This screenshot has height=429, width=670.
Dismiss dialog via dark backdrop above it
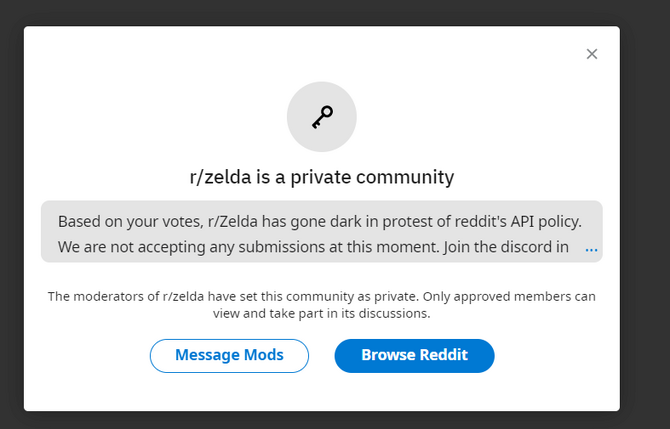coord(322,12)
